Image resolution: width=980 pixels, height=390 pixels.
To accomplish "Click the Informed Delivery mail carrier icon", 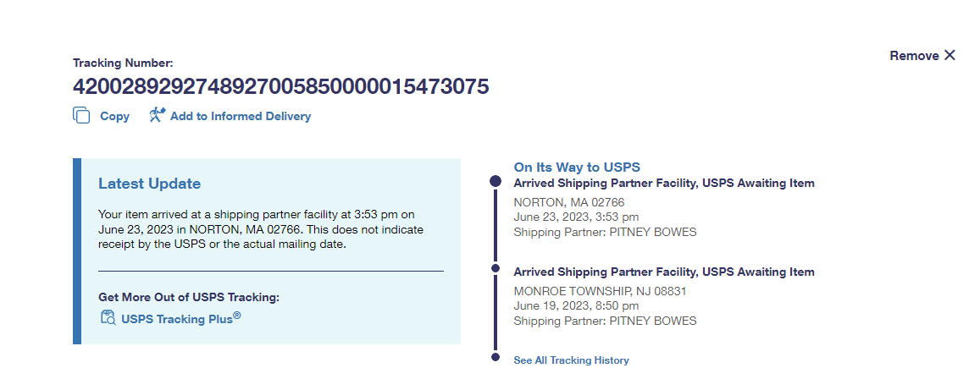I will coord(157,115).
